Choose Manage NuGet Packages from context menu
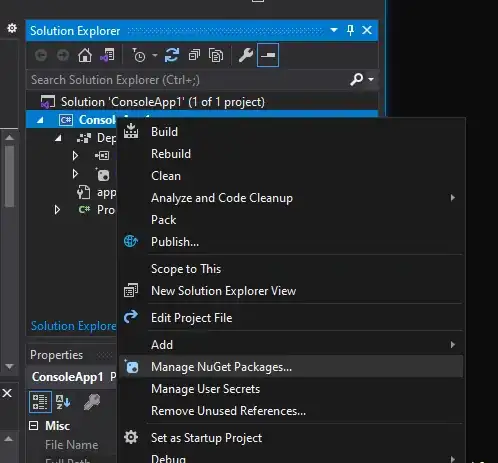Screen dimensions: 498x463 point(291,367)
